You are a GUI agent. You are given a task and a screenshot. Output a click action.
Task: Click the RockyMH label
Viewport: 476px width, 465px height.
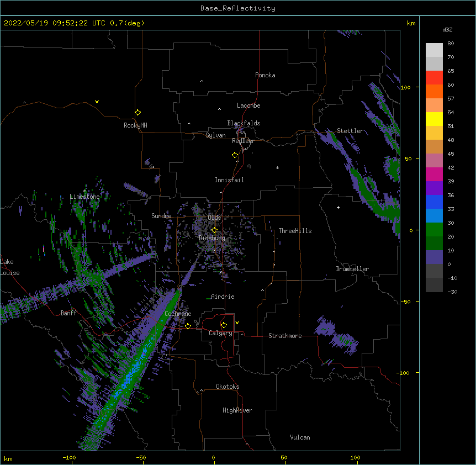135,125
